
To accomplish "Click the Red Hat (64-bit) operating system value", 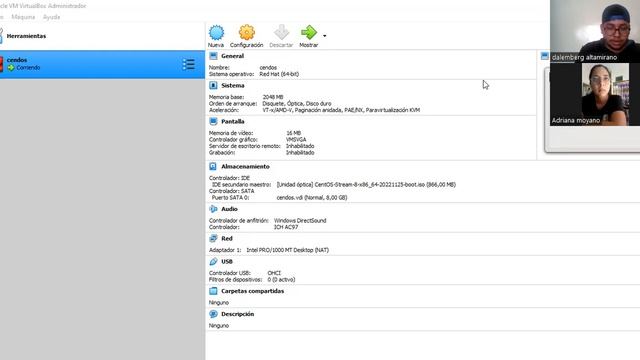I will pos(279,74).
